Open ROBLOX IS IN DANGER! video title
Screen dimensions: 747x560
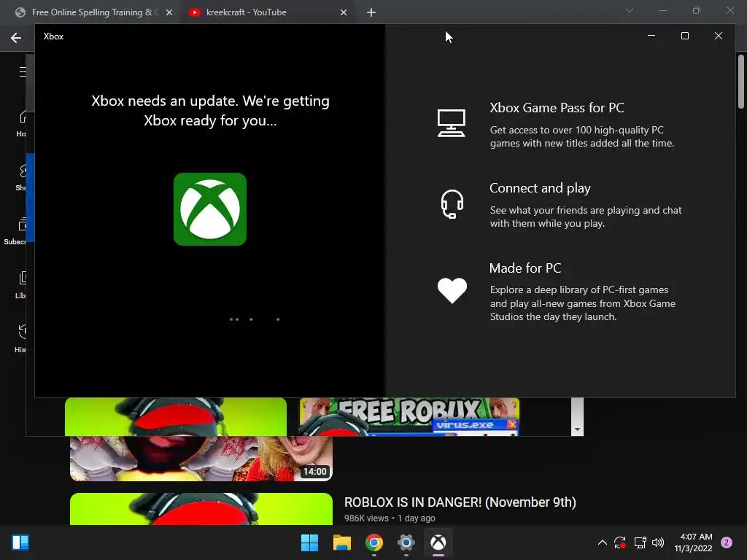[x=460, y=502]
